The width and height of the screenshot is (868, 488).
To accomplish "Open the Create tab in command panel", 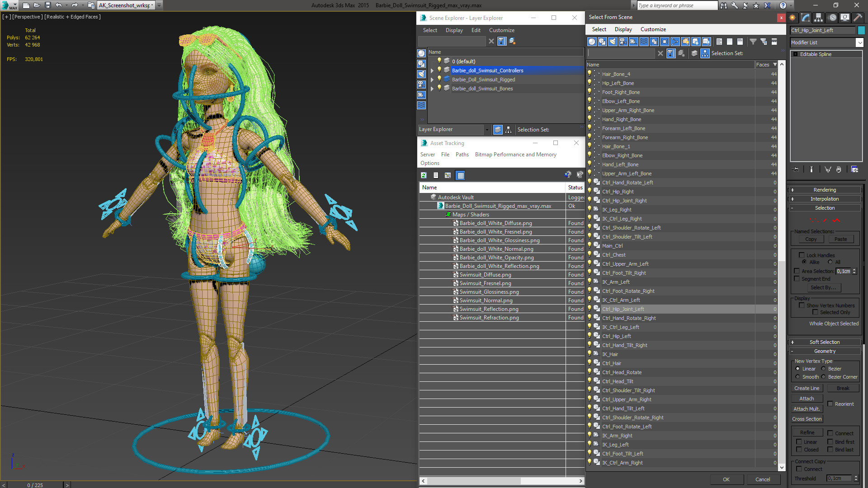I will [793, 18].
